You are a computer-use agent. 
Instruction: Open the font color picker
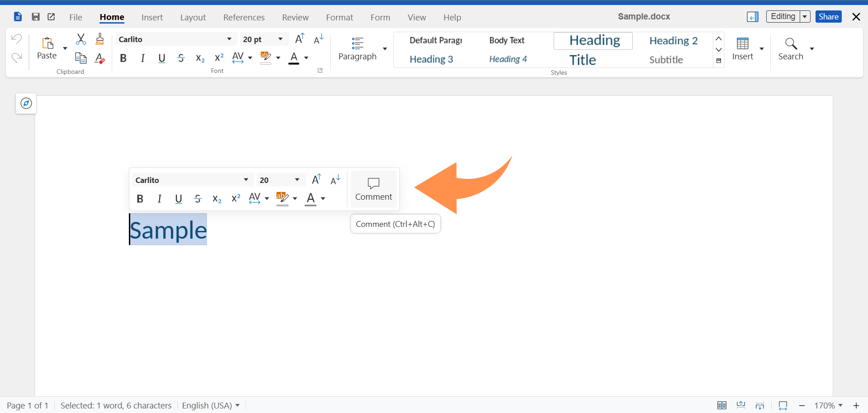pos(305,58)
